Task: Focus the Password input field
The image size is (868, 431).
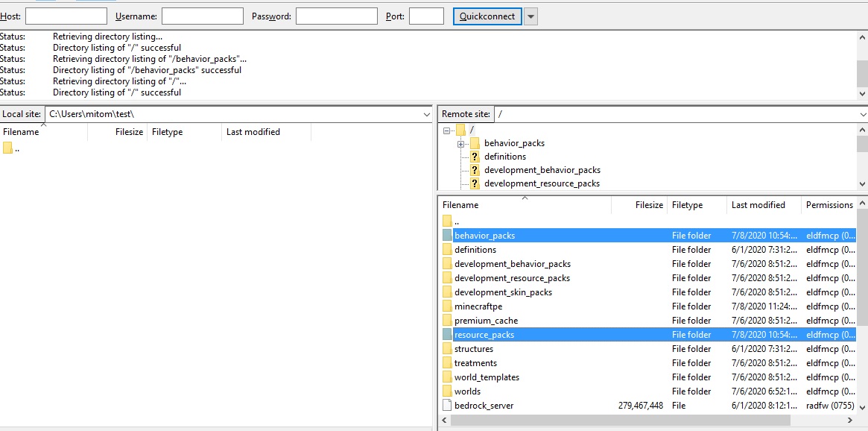Action: (x=337, y=16)
